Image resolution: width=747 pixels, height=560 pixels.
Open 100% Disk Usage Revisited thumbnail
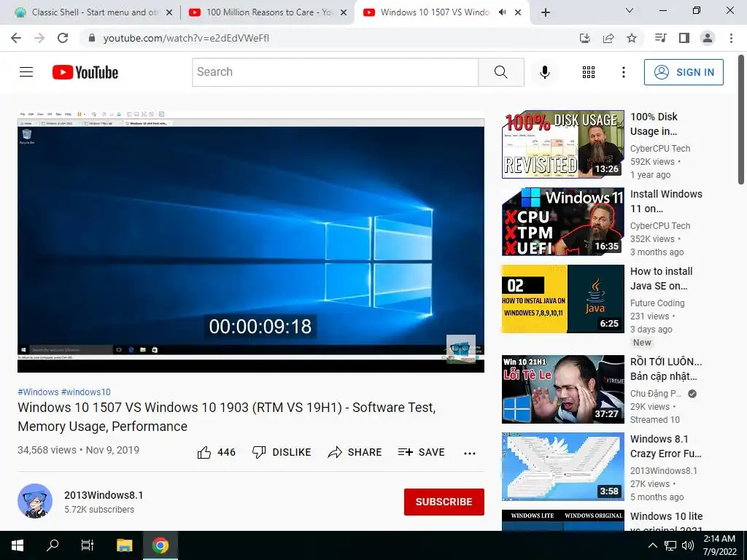point(562,144)
